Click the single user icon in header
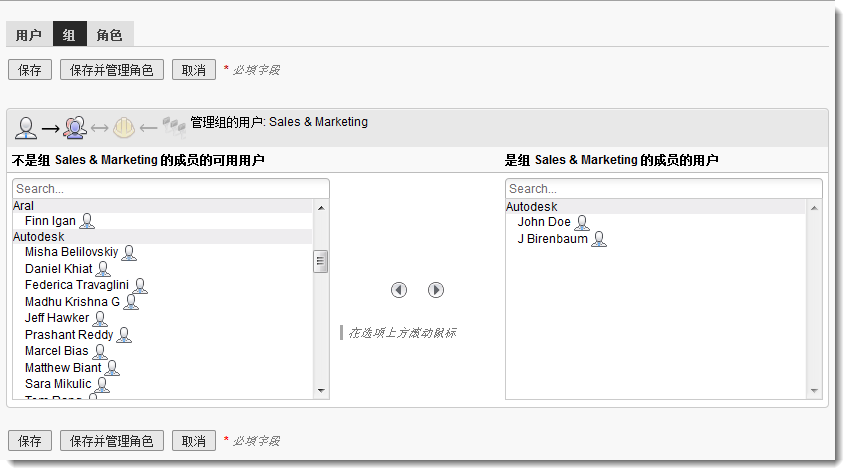Viewport: 850px width, 475px height. click(x=25, y=128)
